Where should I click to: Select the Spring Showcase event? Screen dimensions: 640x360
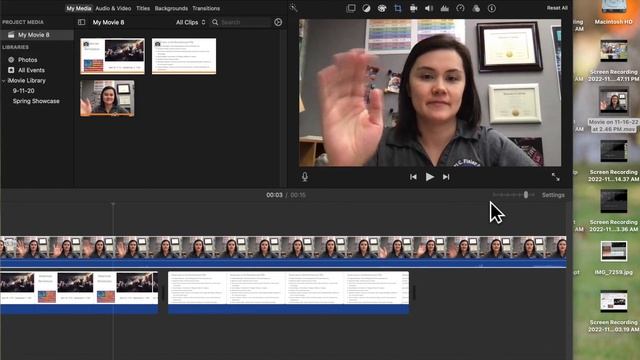pyautogui.click(x=36, y=101)
